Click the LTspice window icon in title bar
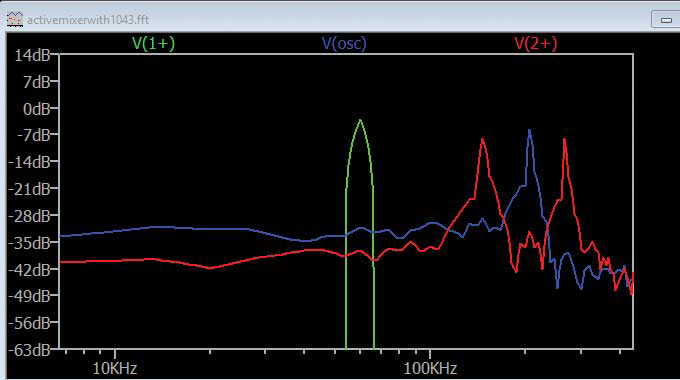 pos(15,20)
